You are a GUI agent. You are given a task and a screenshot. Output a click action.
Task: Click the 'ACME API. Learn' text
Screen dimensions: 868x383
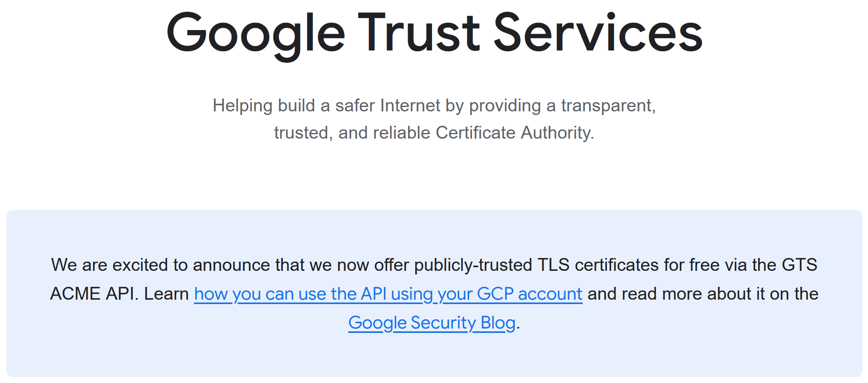click(x=119, y=294)
